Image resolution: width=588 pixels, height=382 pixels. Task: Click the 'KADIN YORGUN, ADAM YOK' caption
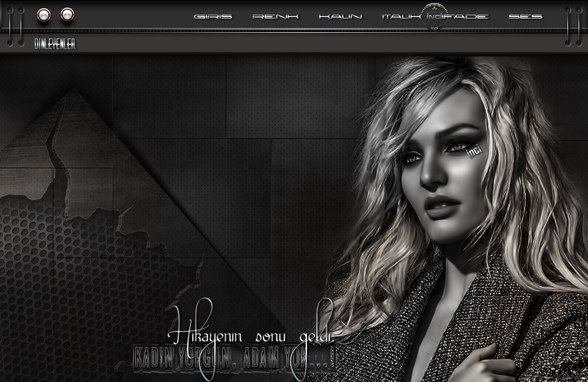[234, 357]
